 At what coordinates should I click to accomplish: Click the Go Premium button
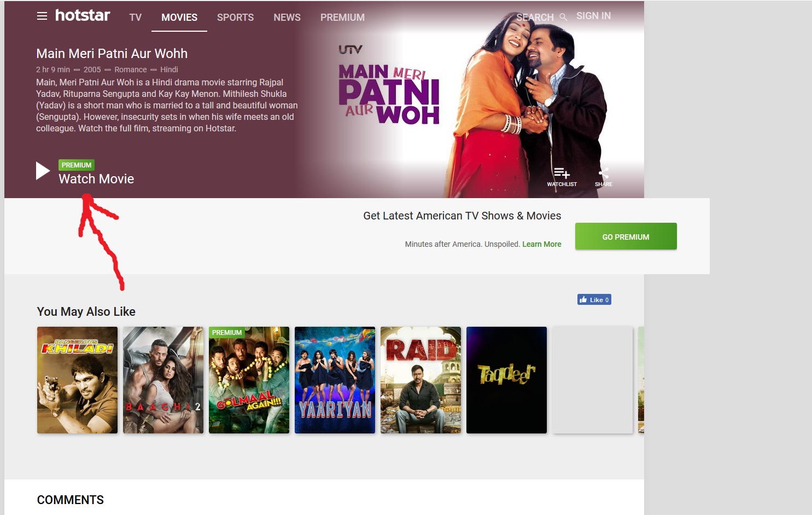(x=626, y=236)
